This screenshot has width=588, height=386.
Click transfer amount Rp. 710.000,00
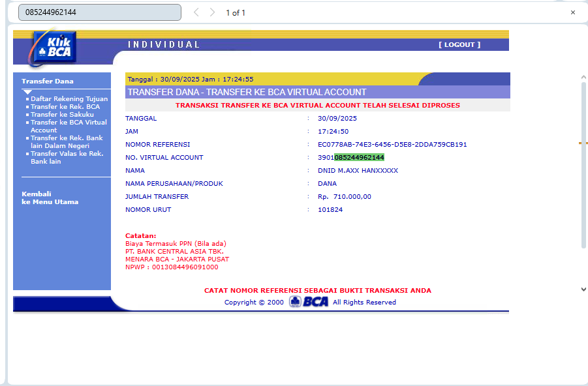(x=344, y=197)
